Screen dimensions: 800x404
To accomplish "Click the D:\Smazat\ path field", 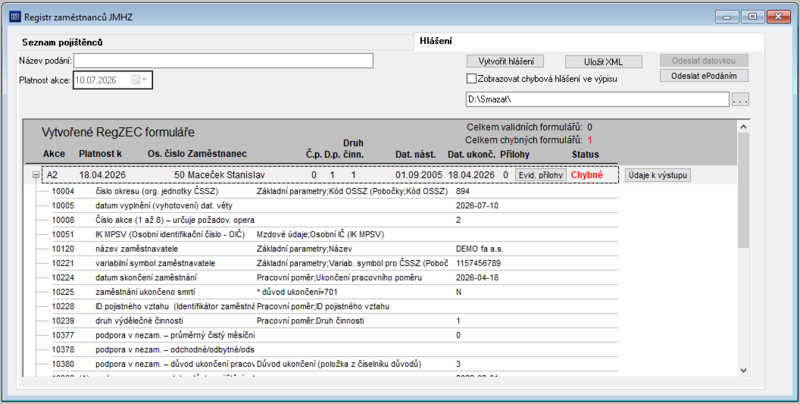I will (x=597, y=99).
